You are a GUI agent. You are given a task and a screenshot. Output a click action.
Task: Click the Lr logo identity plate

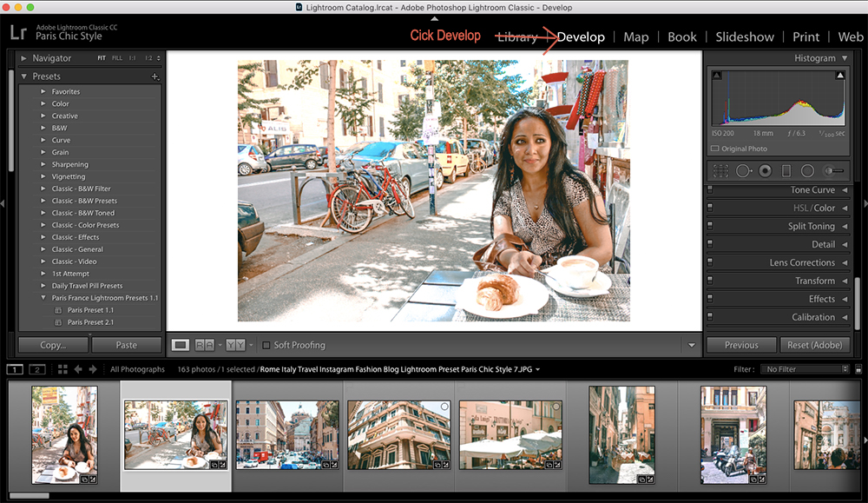[x=17, y=32]
